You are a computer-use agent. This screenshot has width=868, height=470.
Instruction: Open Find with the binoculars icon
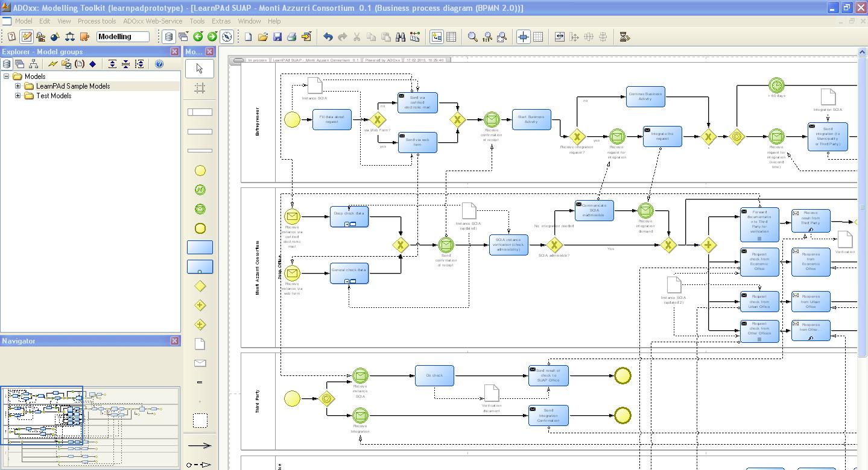(400, 37)
